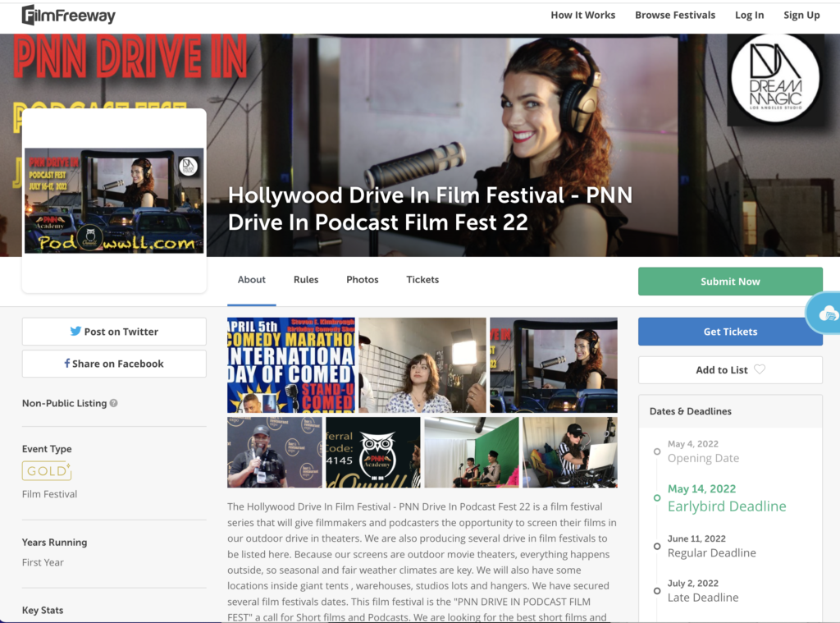The height and width of the screenshot is (623, 840).
Task: Open photo of woman in floral shirt
Action: [x=422, y=365]
